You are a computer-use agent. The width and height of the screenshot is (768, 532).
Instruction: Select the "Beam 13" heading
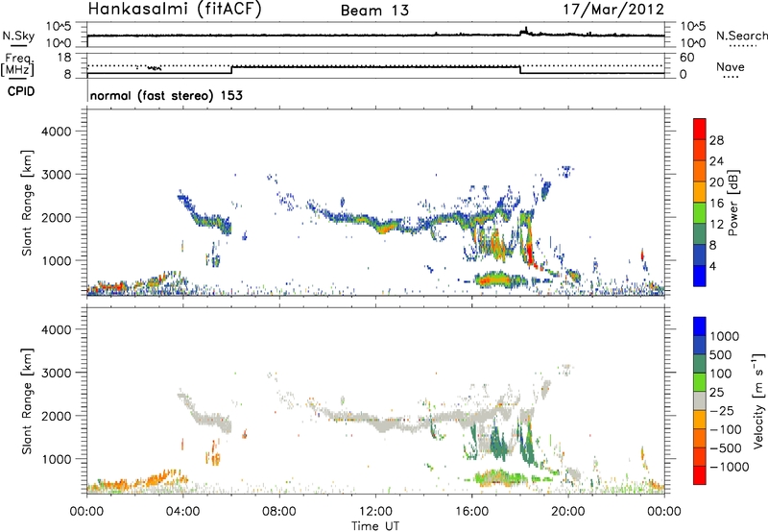[374, 11]
